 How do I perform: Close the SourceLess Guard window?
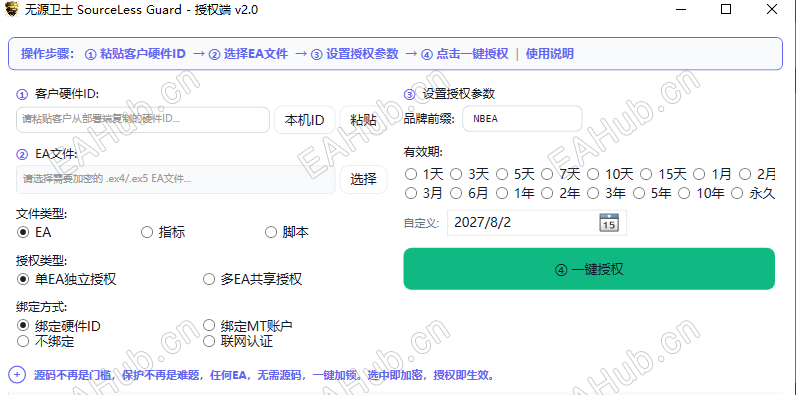tap(772, 9)
